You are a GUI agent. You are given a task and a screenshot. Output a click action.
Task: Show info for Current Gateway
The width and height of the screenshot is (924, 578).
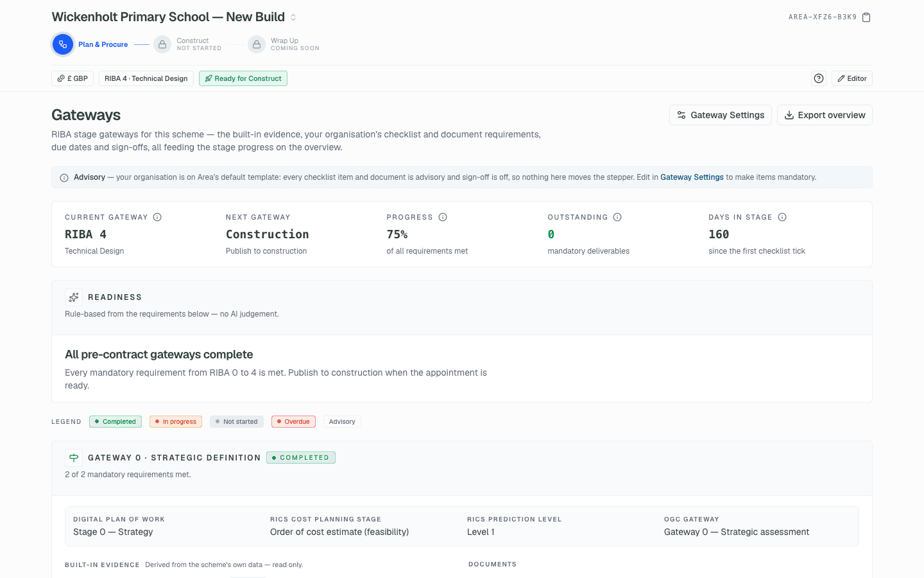(157, 217)
